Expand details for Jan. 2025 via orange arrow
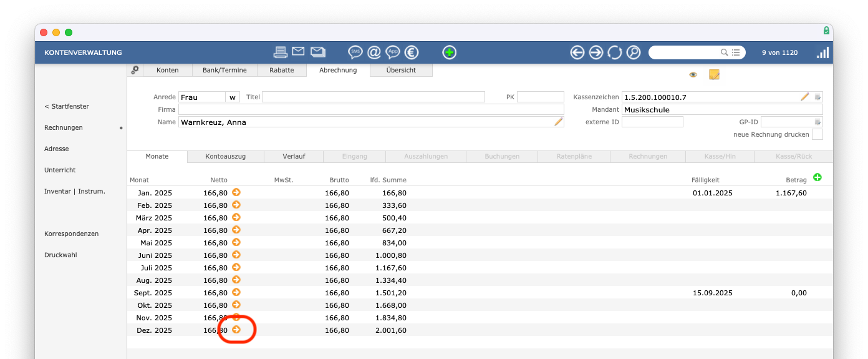868x359 pixels. point(236,192)
